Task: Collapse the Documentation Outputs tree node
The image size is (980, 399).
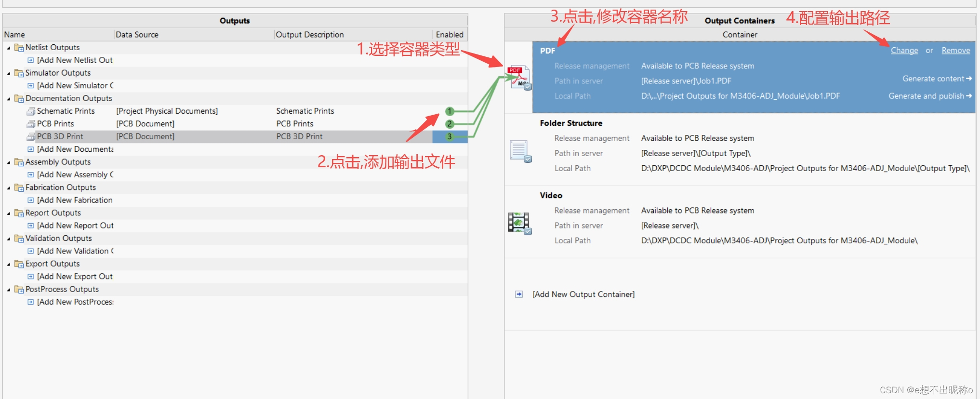Action: coord(9,99)
